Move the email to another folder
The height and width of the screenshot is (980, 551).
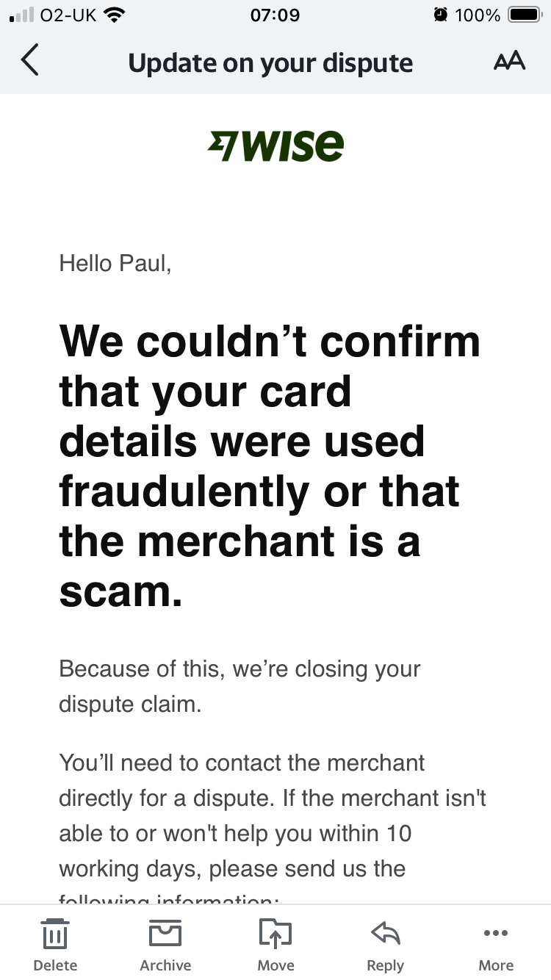[x=275, y=943]
